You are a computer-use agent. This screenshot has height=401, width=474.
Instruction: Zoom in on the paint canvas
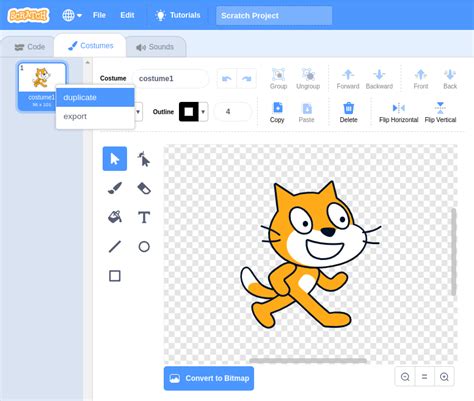[x=444, y=377]
